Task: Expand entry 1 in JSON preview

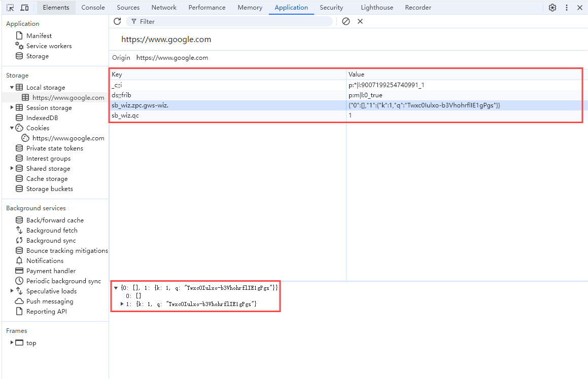Action: pyautogui.click(x=122, y=304)
